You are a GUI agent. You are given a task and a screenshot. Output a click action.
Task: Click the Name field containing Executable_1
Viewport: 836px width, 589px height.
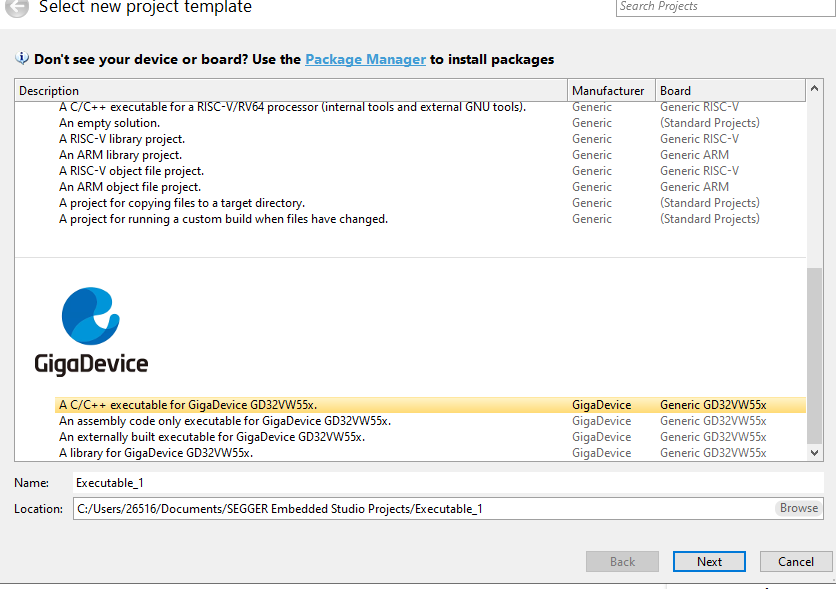448,483
